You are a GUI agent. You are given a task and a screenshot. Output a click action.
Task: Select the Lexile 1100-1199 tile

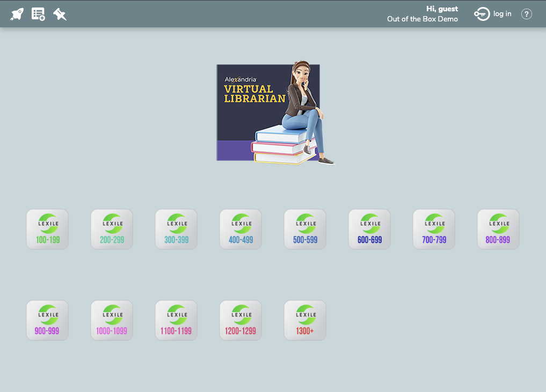tap(176, 320)
